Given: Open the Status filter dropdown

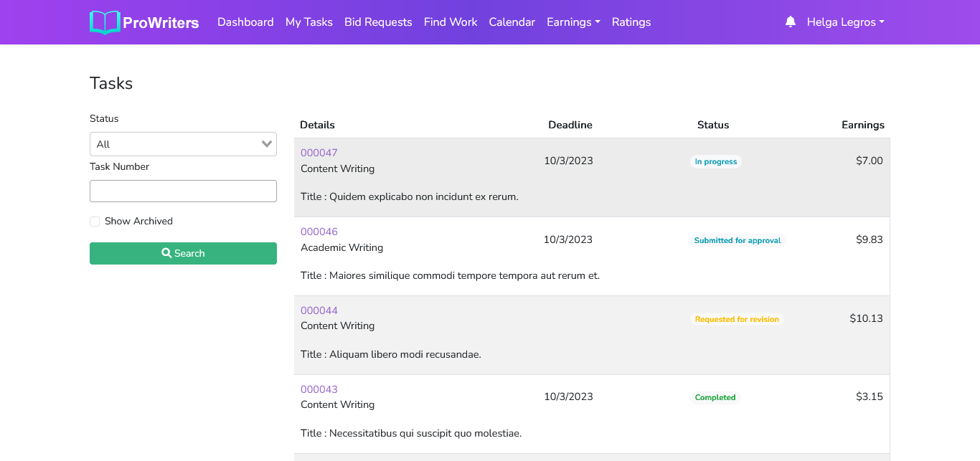Looking at the screenshot, I should point(183,144).
